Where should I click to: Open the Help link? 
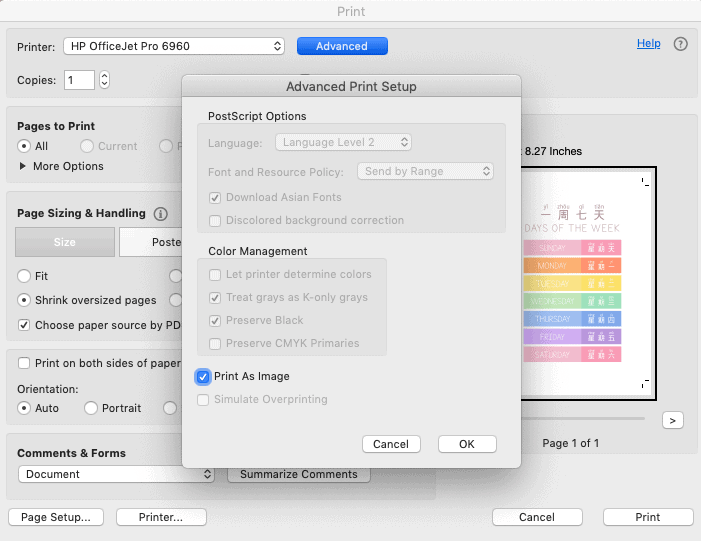click(x=648, y=44)
